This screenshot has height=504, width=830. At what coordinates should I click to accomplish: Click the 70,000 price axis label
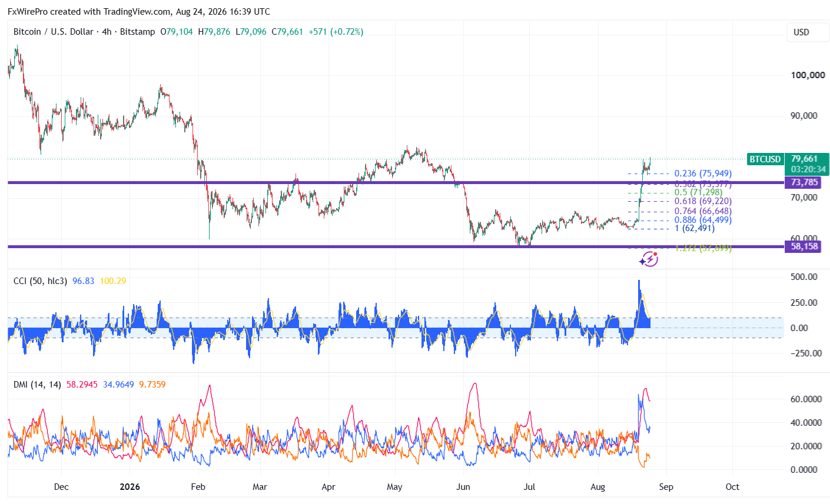pos(804,198)
